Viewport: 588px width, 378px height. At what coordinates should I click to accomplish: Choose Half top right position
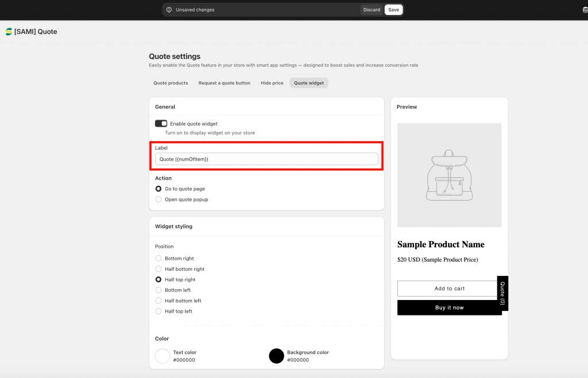pos(158,279)
